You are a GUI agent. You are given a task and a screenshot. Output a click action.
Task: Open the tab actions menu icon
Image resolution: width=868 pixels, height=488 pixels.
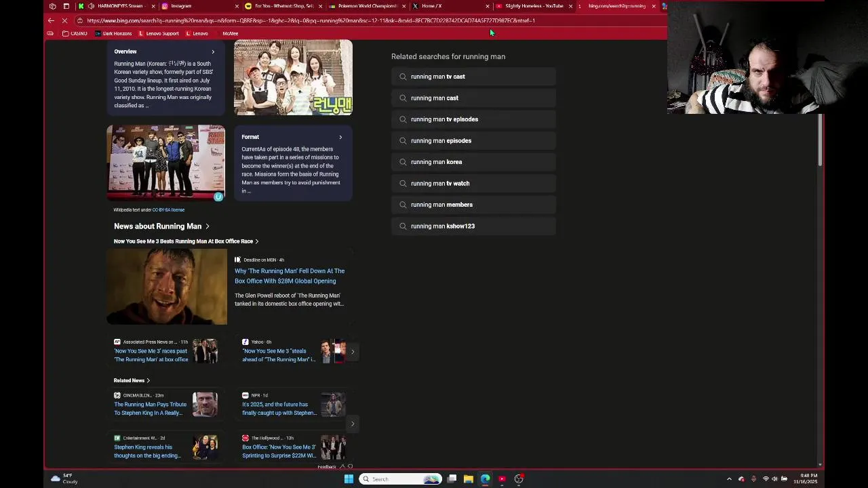tap(66, 6)
